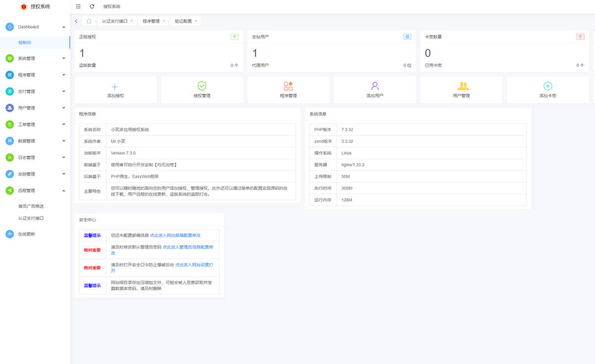
Task: Expand the 系统管理 menu arrow
Action: [63, 59]
